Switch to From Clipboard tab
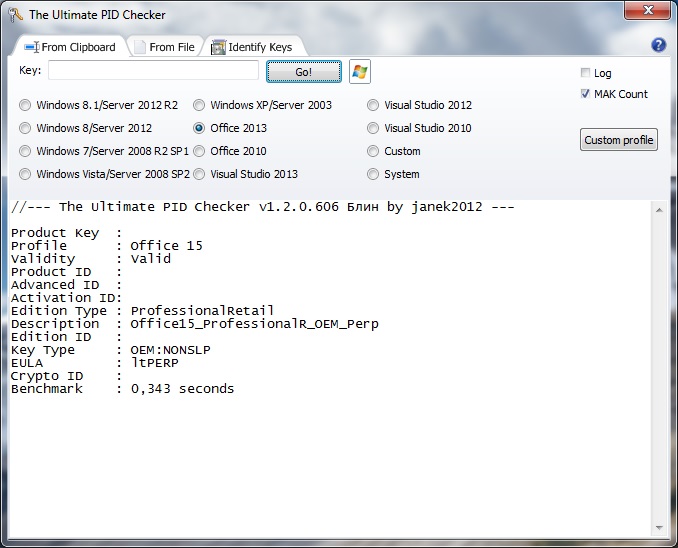Image resolution: width=678 pixels, height=548 pixels. pos(70,47)
